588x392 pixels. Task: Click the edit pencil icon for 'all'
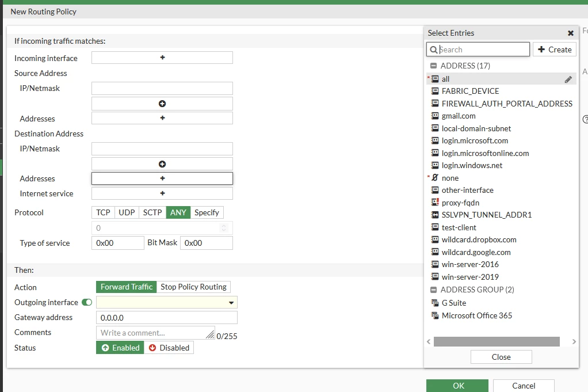(568, 79)
